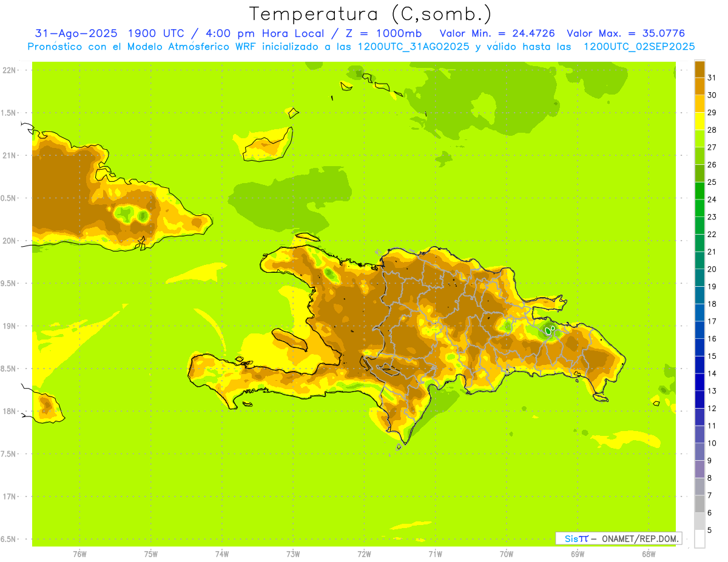Click the colorbar value "16"
Viewport: 728px width, 562px height.
tap(712, 339)
